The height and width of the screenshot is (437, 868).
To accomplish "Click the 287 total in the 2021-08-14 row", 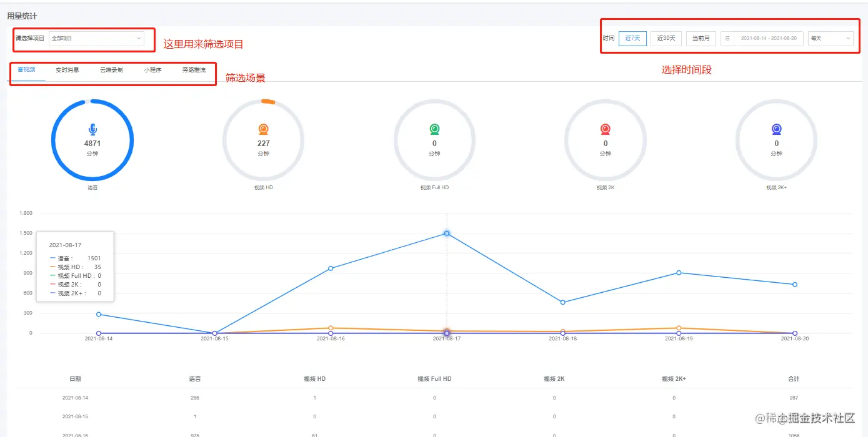I will (x=794, y=398).
